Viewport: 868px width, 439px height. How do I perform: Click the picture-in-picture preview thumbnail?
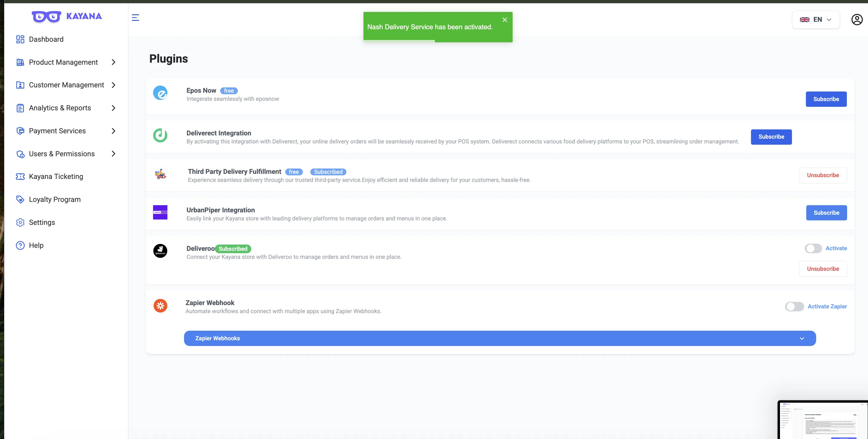(823, 419)
